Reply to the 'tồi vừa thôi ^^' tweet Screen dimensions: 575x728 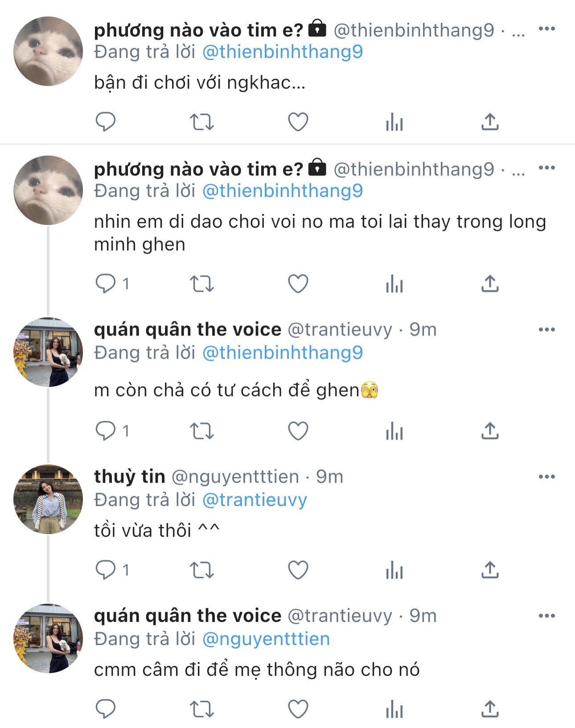[106, 569]
